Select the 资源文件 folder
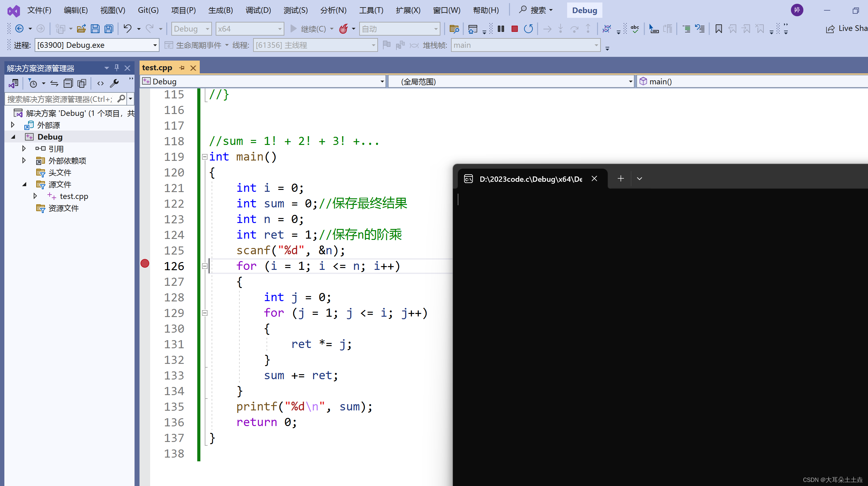Viewport: 868px width, 486px height. pyautogui.click(x=63, y=208)
